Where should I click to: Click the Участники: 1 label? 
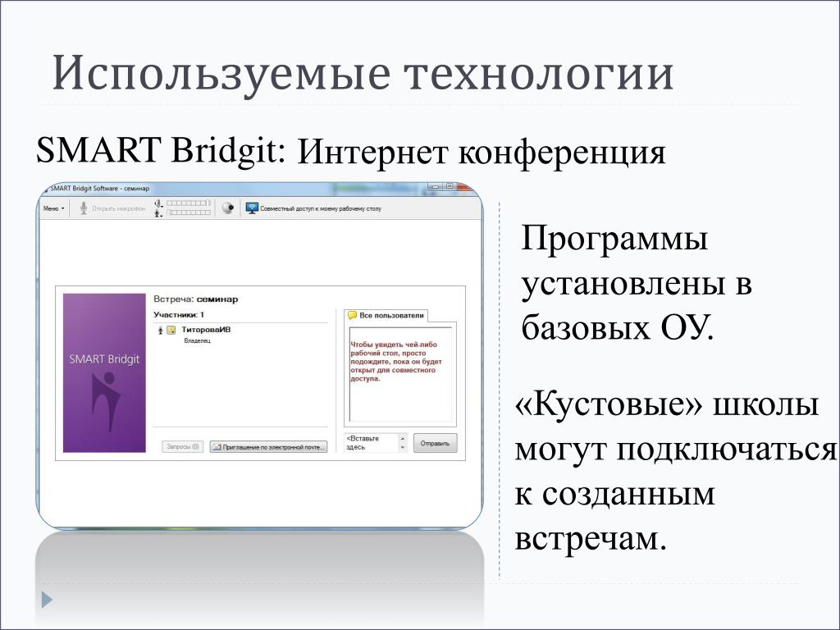click(178, 314)
